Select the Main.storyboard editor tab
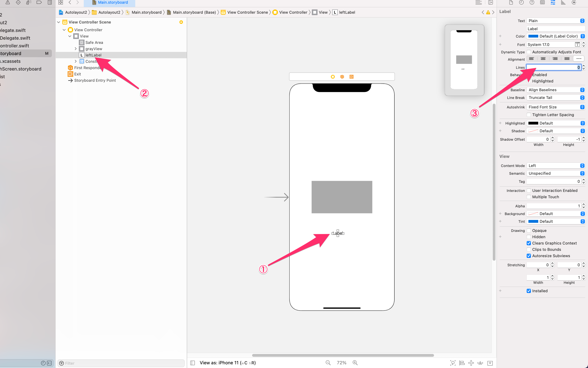588x368 pixels. click(110, 3)
